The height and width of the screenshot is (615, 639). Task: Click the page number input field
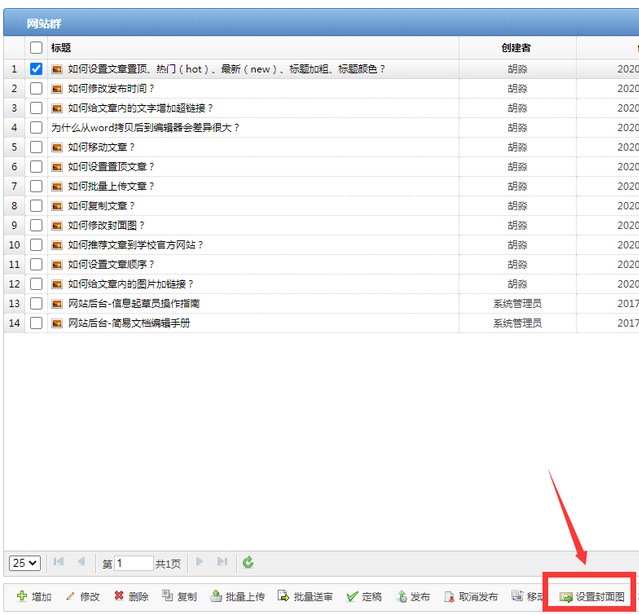tap(134, 564)
